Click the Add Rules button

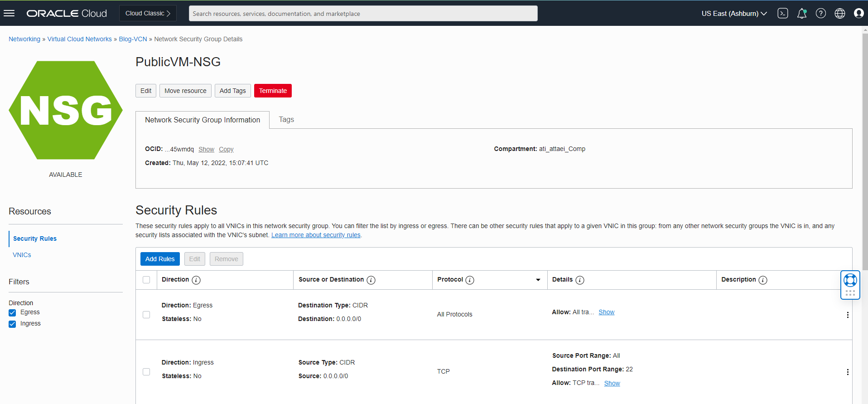160,259
